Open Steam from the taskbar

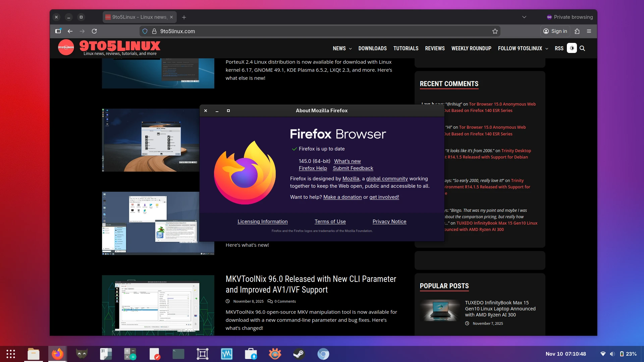[299, 354]
